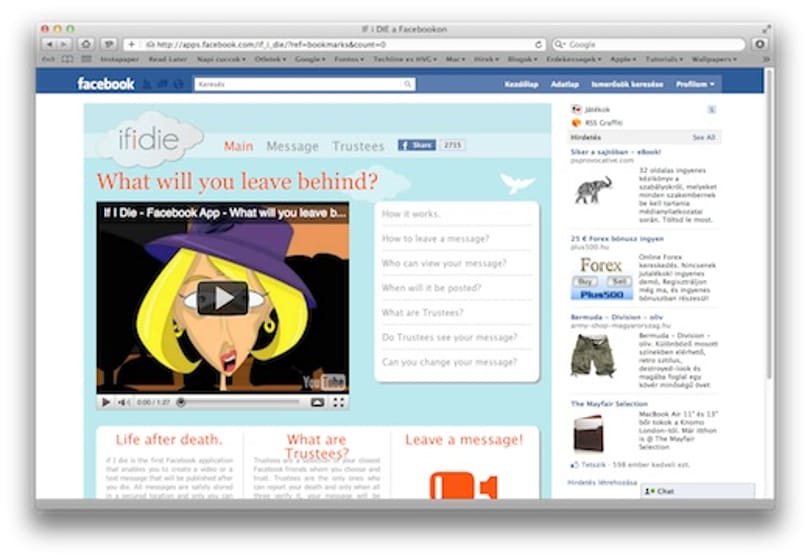This screenshot has width=810, height=559.
Task: Click the Google search field
Action: click(x=648, y=44)
